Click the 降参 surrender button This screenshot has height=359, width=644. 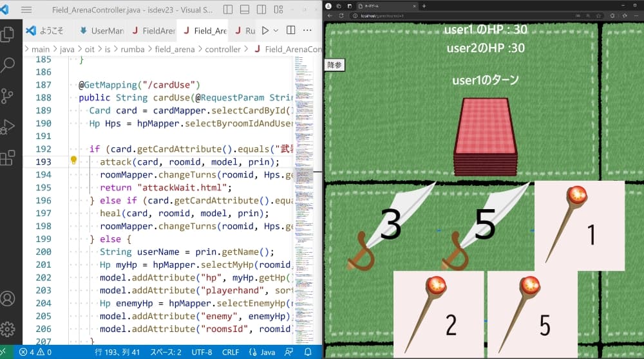tap(334, 65)
